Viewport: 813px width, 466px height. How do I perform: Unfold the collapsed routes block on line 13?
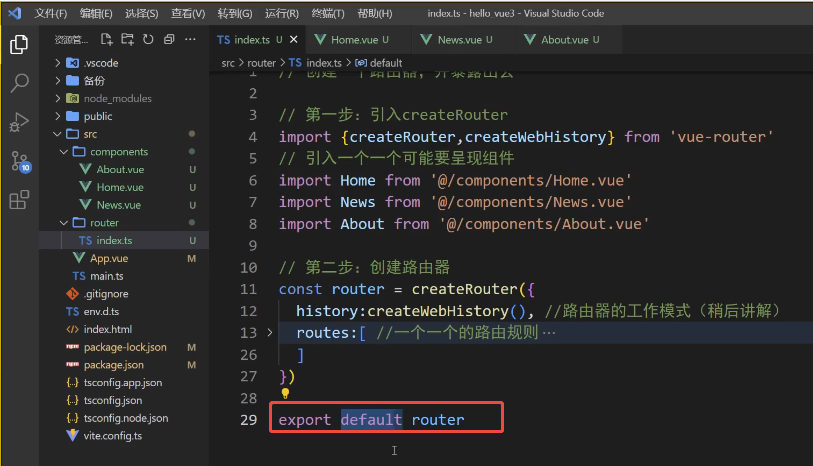click(270, 332)
